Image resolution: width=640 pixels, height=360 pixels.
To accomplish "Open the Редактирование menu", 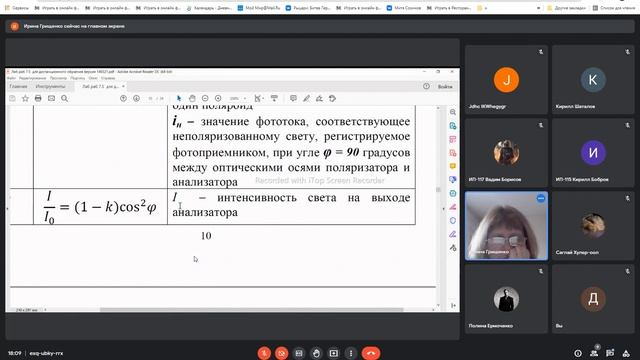I will (33, 78).
